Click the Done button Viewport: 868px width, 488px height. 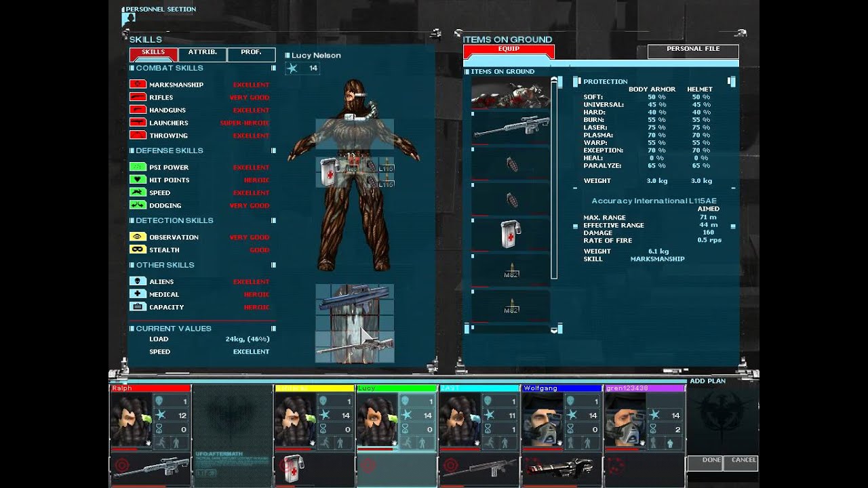pos(705,463)
